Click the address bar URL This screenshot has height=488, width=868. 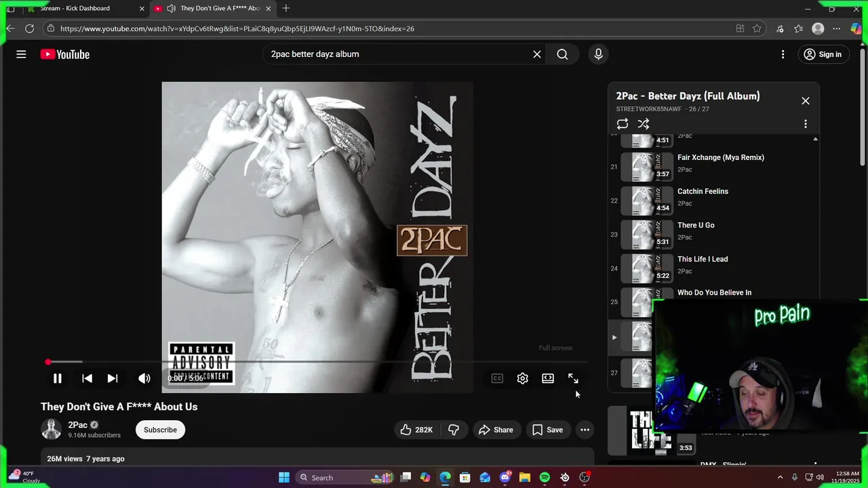click(x=237, y=28)
